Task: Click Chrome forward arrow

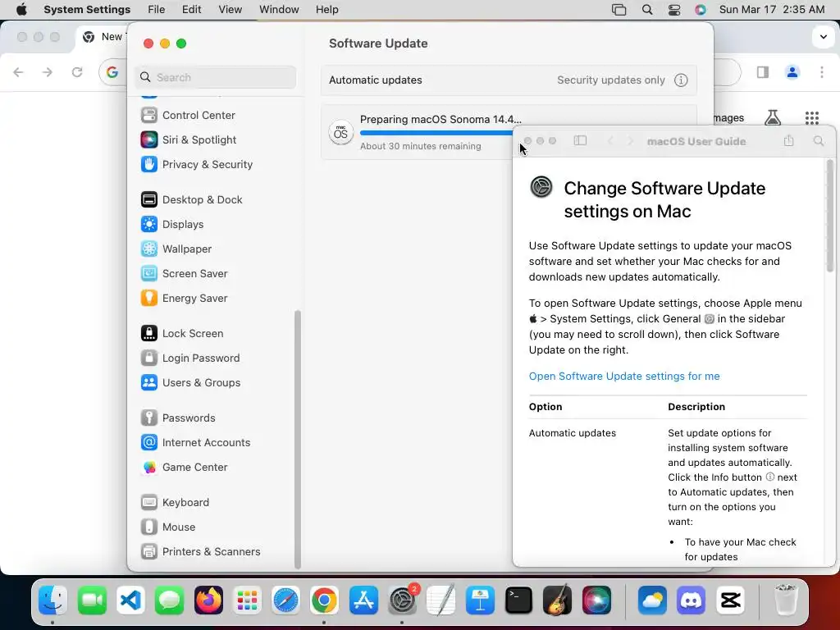Action: (48, 72)
